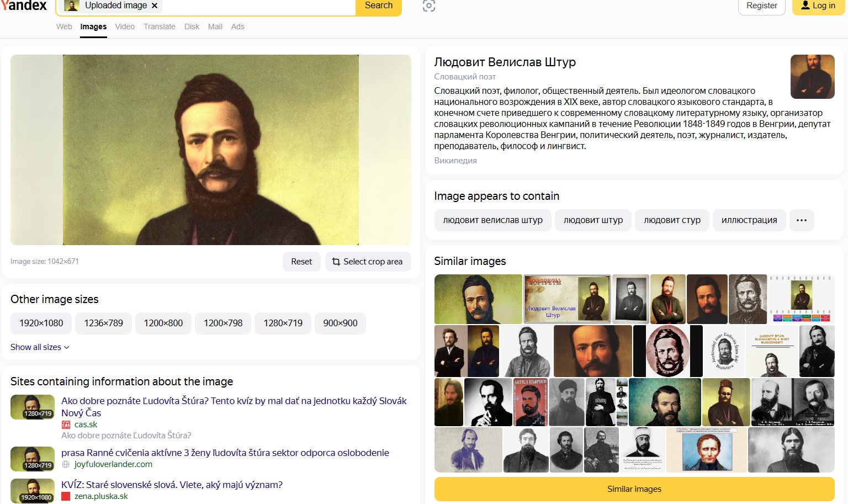Open the similar image labeled Людовит Велислав Штур
This screenshot has width=848, height=504.
567,299
